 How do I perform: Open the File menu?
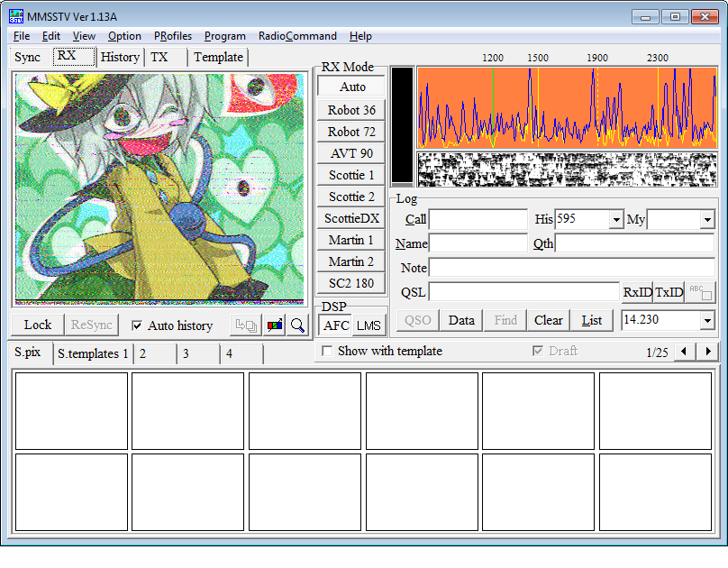point(22,36)
